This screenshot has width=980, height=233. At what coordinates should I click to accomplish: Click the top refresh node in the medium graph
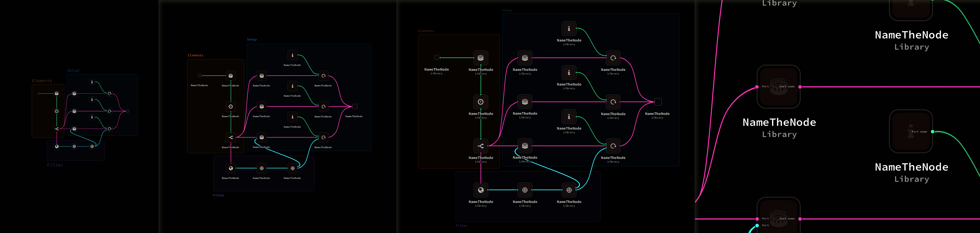(323, 76)
